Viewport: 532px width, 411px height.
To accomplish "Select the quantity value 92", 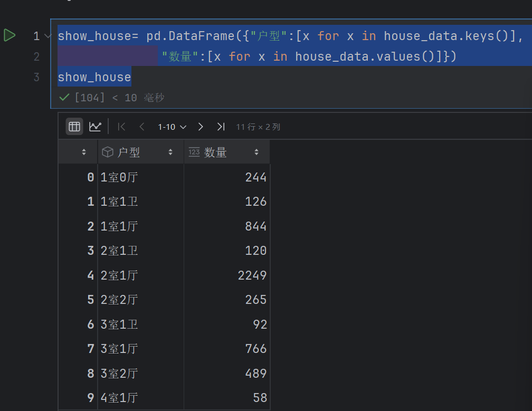I will 260,324.
